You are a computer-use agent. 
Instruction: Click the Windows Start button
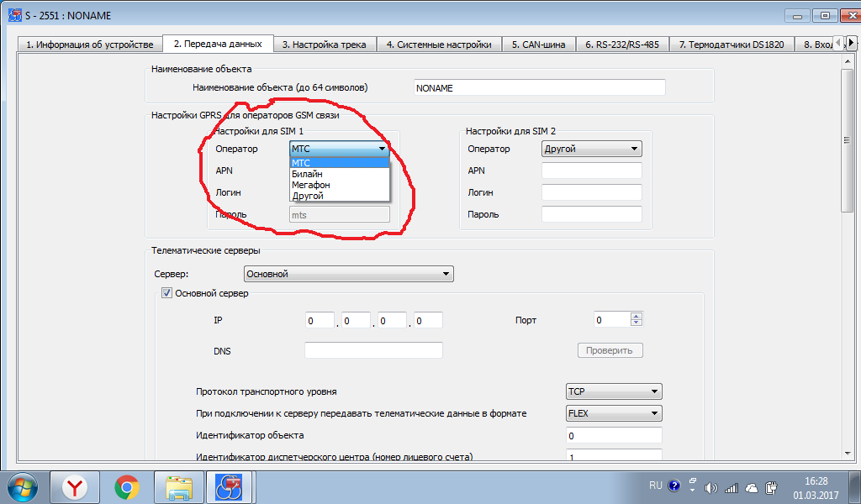23,486
